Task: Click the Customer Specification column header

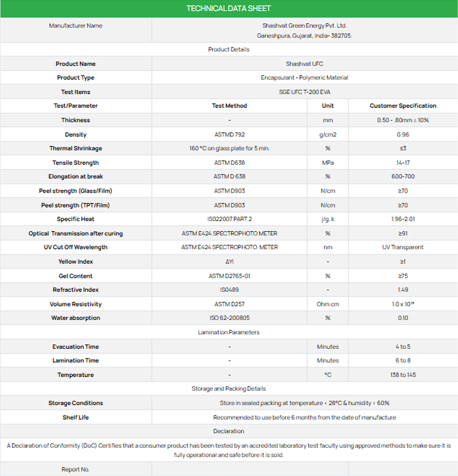Action: (x=403, y=106)
